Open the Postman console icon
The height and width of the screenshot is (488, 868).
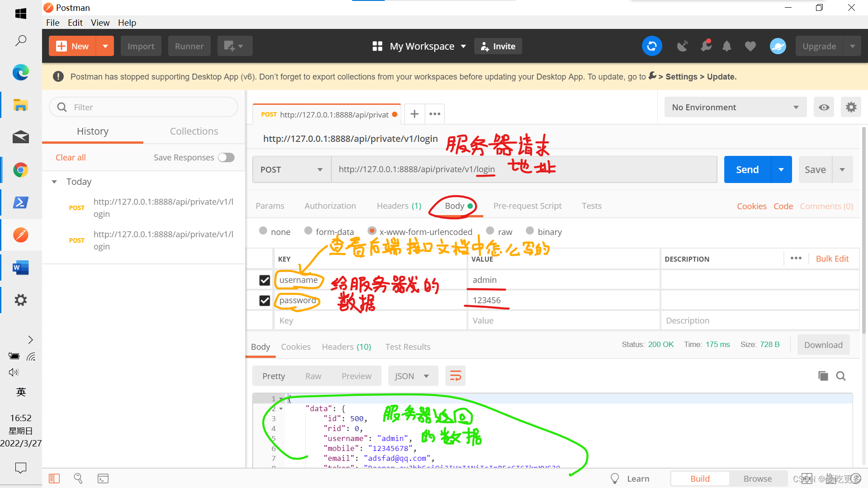(103, 479)
